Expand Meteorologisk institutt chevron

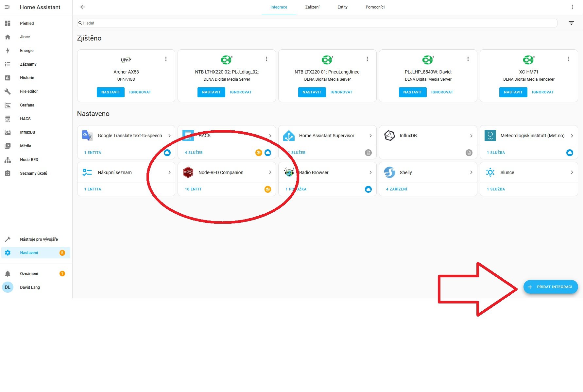tap(572, 136)
